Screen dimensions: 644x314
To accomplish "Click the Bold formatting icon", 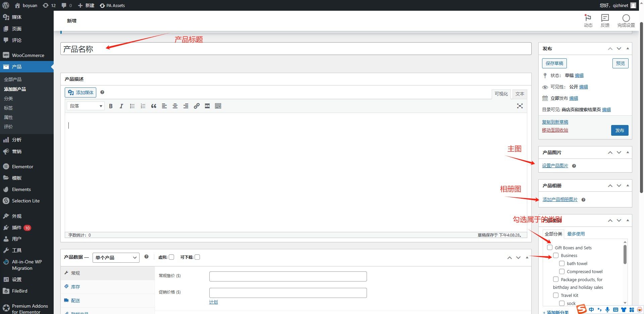I will [x=111, y=106].
